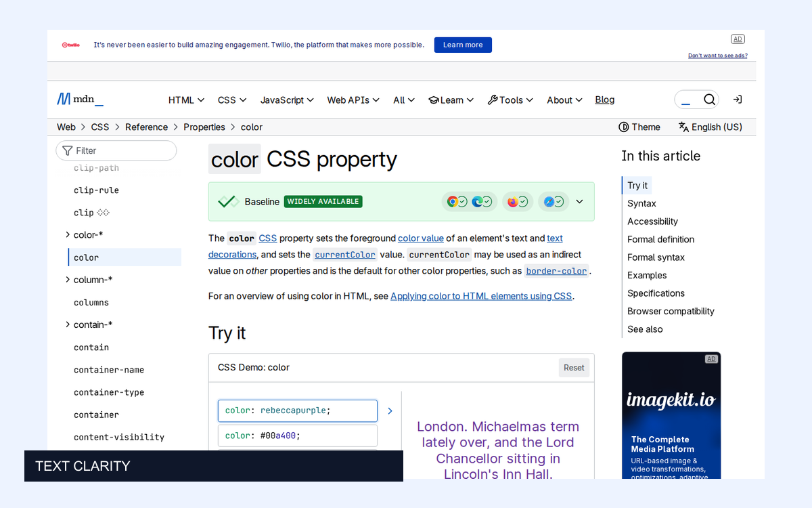Click the Learn more ad button

[x=463, y=45]
